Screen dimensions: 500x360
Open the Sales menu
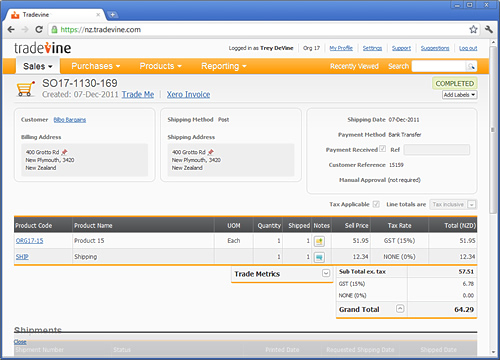(38, 66)
